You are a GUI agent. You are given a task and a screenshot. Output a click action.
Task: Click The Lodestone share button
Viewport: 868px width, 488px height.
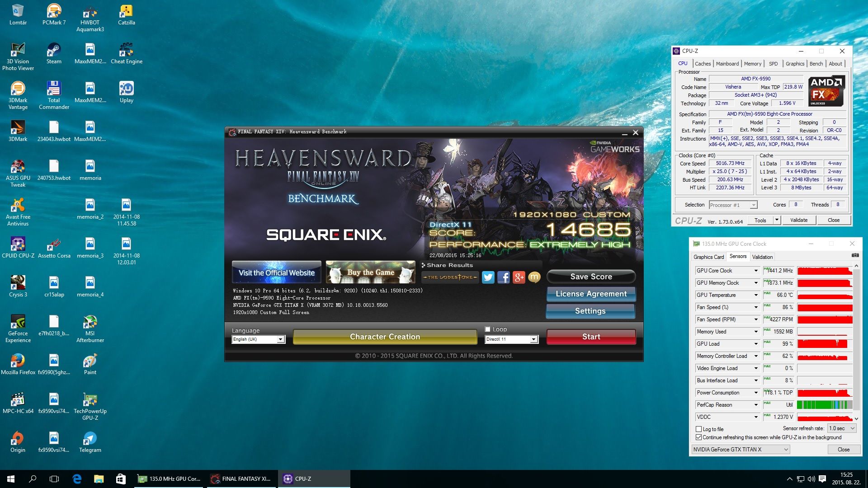(450, 277)
